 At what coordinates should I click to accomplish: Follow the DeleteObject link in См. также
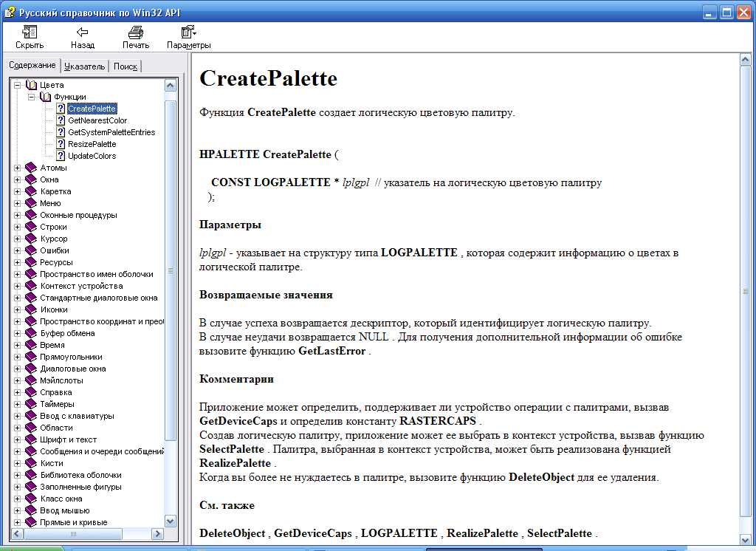(232, 533)
